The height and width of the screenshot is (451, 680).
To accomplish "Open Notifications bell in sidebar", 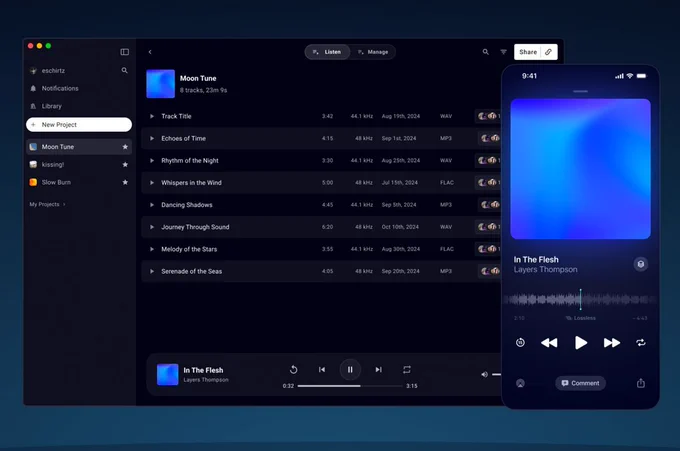I will [x=33, y=88].
